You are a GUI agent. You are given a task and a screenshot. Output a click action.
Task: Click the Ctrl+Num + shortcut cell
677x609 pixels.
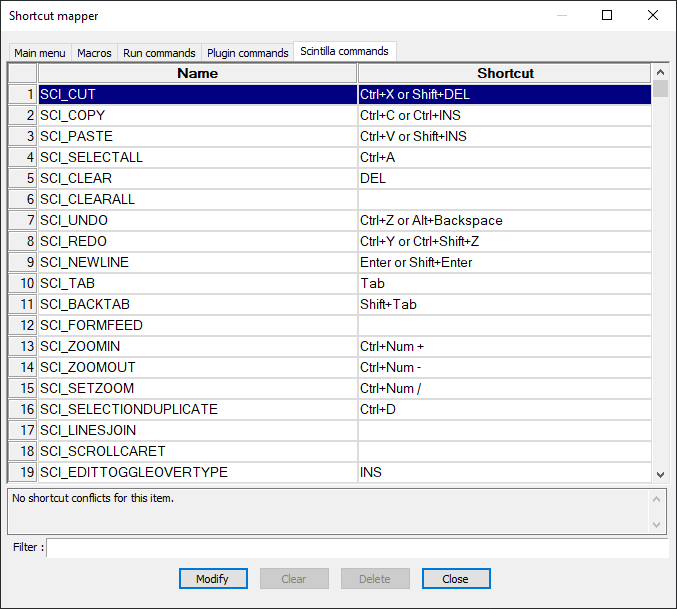[x=505, y=346]
